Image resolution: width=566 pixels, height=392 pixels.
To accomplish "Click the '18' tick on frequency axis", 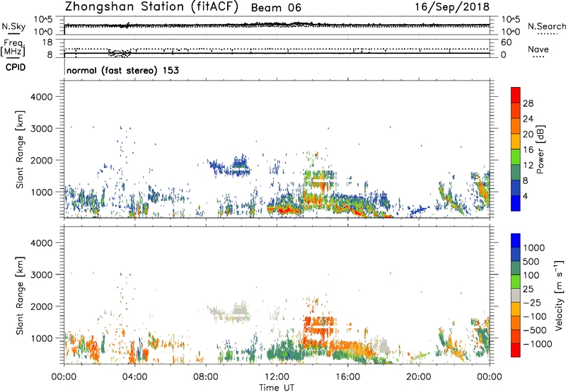I will 47,42.
